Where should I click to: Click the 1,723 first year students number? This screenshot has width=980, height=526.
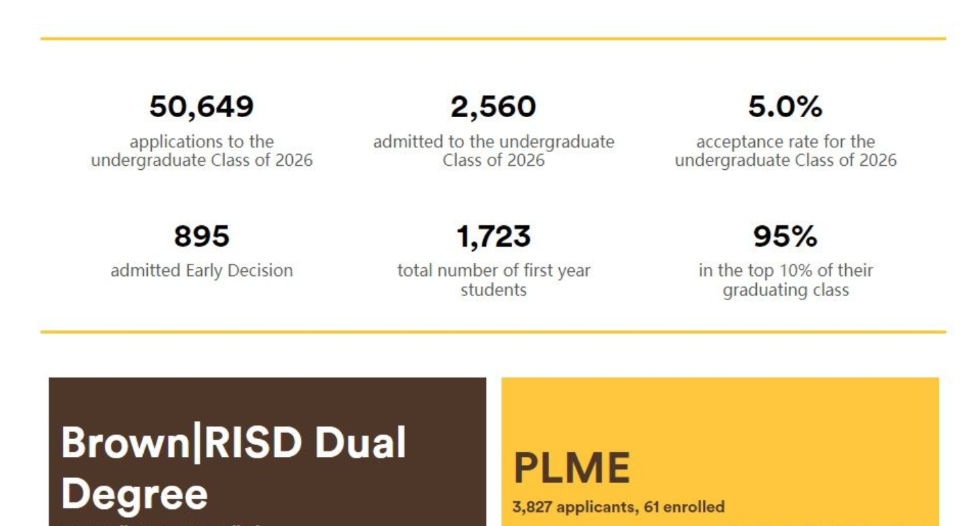point(493,237)
